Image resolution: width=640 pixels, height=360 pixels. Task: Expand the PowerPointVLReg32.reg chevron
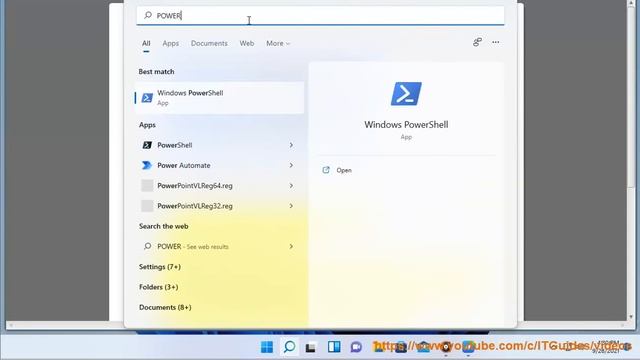[291, 206]
